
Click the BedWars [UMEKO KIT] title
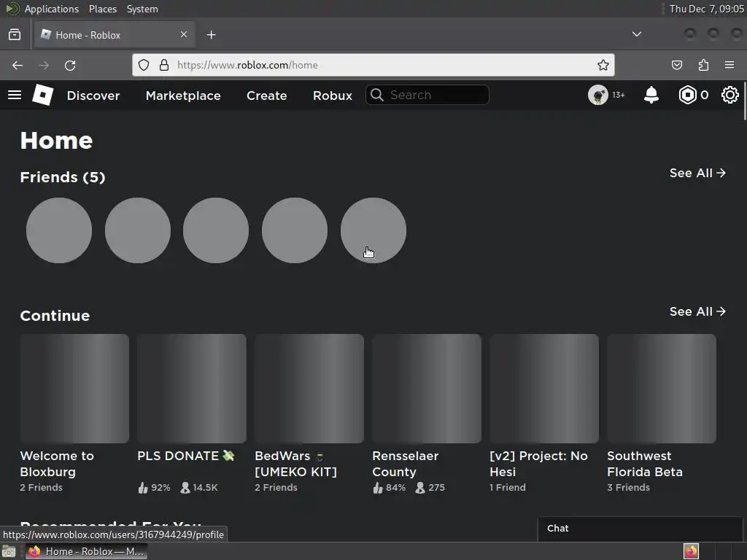point(296,464)
